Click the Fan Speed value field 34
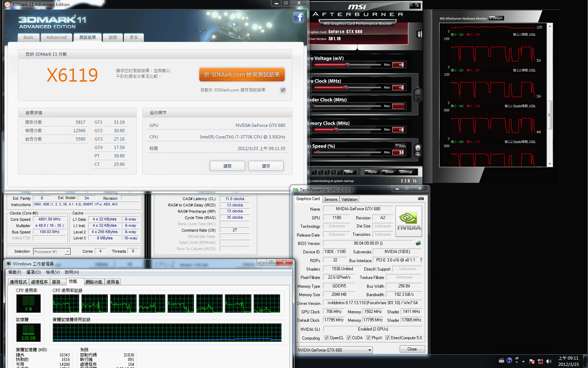This screenshot has width=588, height=368. point(399,152)
